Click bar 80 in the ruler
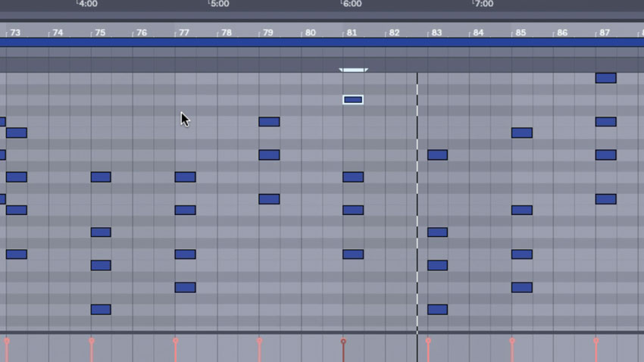 pyautogui.click(x=311, y=33)
